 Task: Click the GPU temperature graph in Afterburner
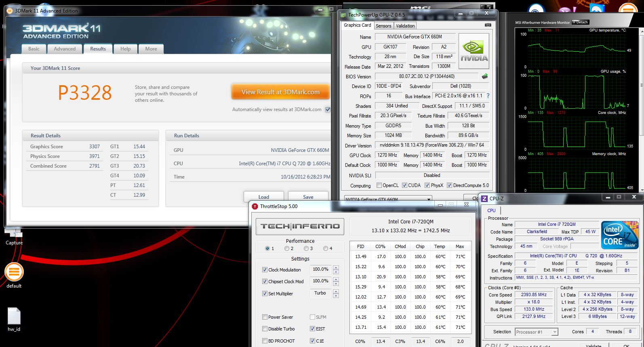pyautogui.click(x=577, y=50)
